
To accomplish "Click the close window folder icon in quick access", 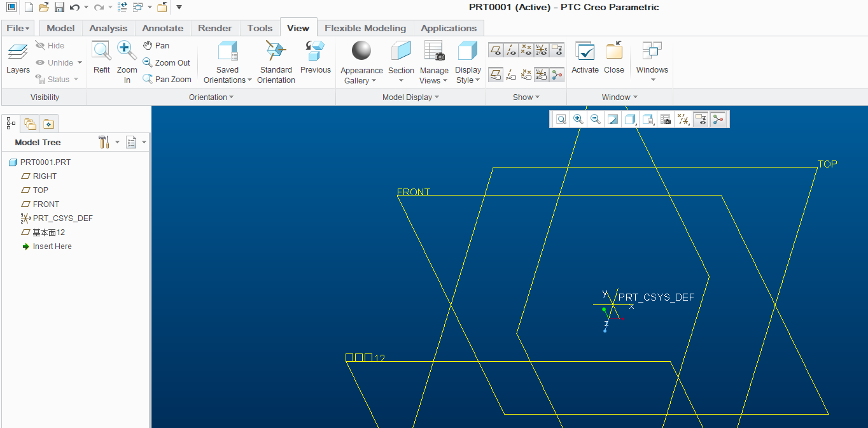I will (x=162, y=7).
